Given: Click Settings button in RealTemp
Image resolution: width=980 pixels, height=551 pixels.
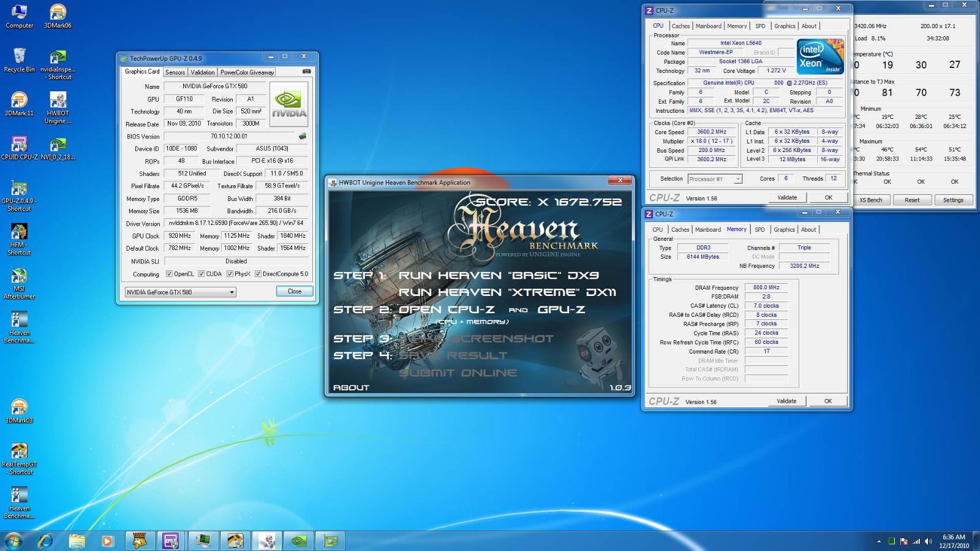Looking at the screenshot, I should point(953,200).
